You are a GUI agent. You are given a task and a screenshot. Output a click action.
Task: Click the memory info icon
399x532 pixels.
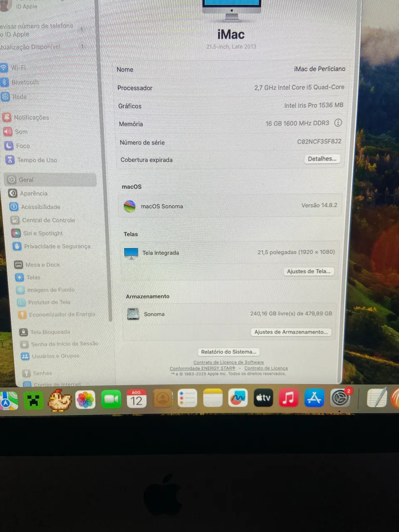(338, 123)
